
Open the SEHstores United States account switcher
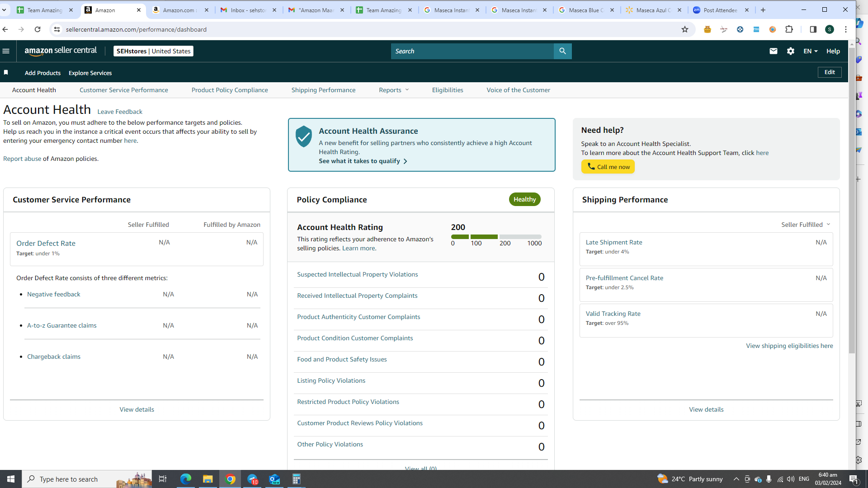pyautogui.click(x=153, y=51)
